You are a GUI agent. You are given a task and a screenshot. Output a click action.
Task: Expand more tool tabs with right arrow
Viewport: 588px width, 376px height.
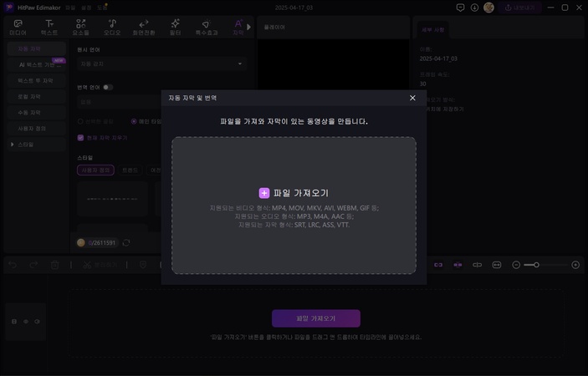(248, 28)
